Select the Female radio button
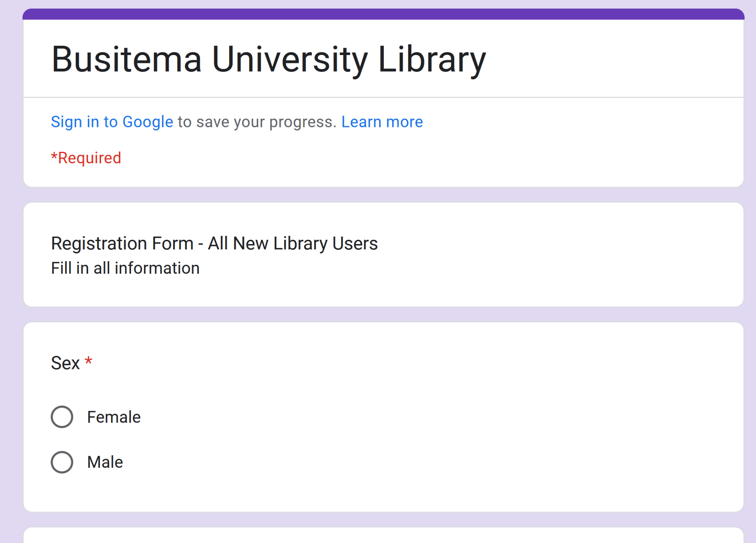Image resolution: width=756 pixels, height=543 pixels. pyautogui.click(x=62, y=417)
